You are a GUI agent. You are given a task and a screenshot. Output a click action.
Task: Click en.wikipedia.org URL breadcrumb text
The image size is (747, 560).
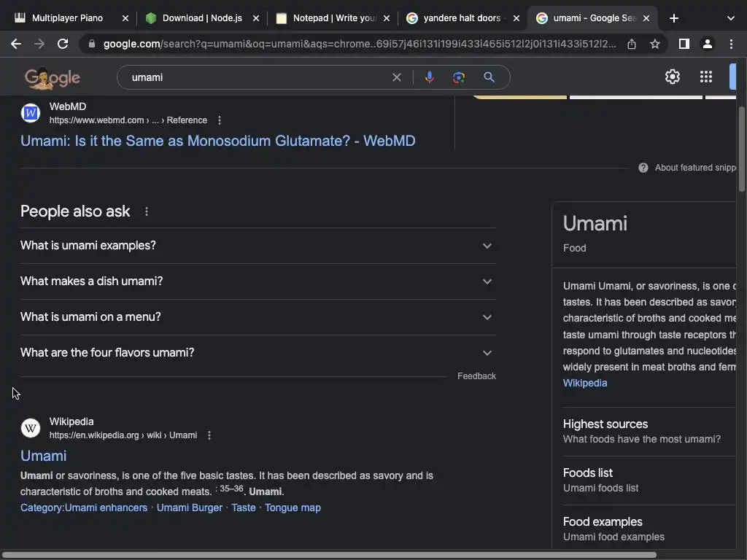point(123,435)
